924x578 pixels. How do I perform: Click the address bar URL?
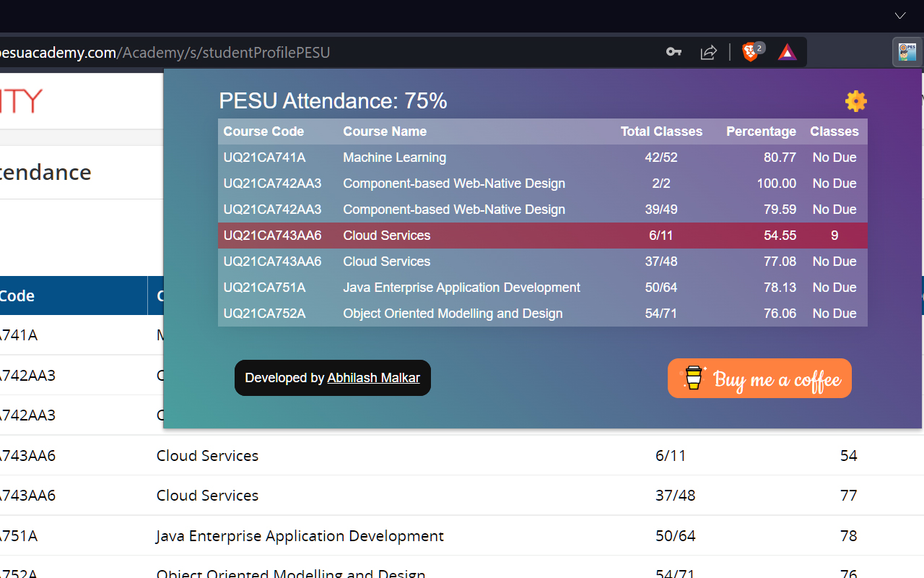click(x=165, y=52)
